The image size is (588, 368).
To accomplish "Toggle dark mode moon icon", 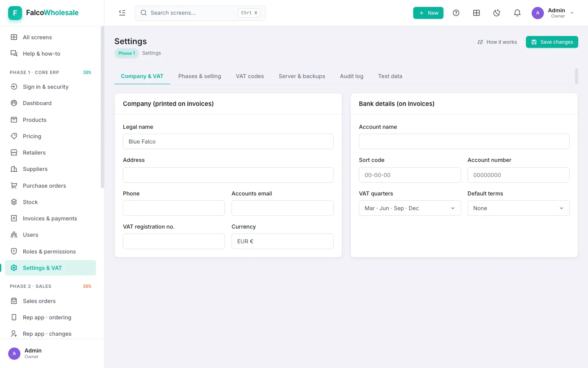I will click(x=497, y=13).
